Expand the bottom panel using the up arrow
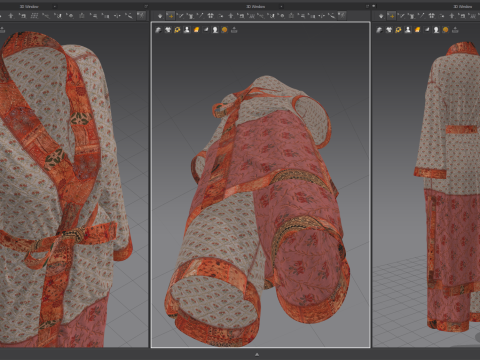 tap(257, 355)
